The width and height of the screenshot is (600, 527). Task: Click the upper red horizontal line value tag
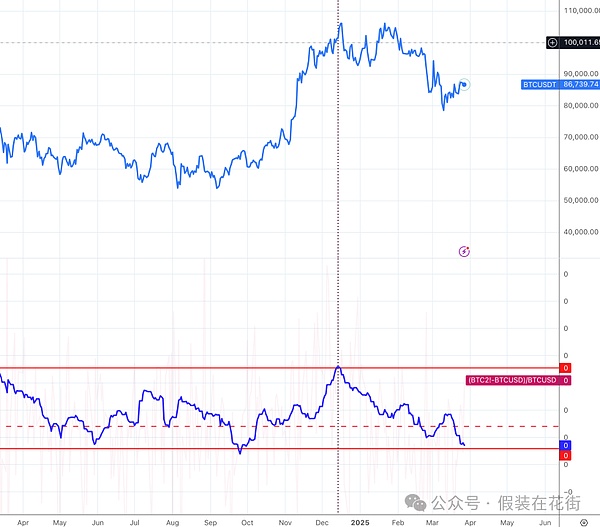point(565,368)
